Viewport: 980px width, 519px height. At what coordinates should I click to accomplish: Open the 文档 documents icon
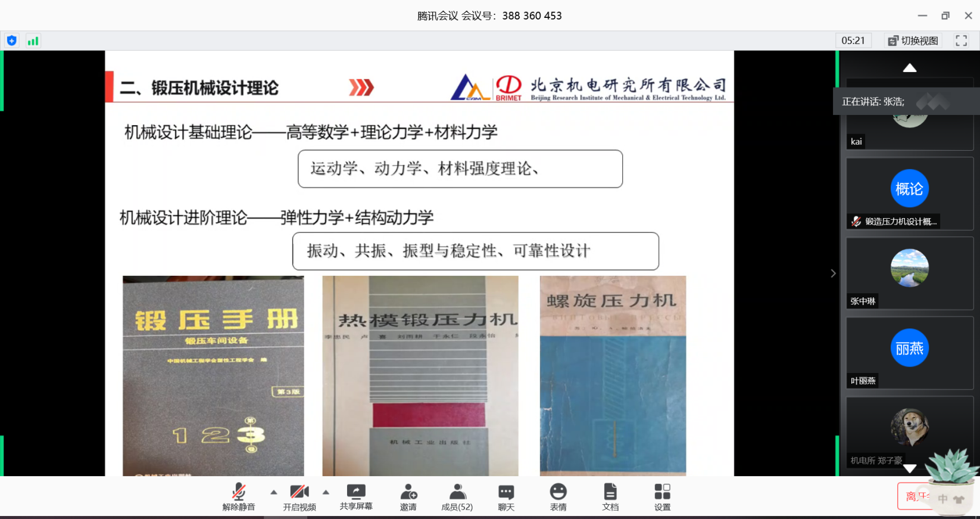point(610,497)
